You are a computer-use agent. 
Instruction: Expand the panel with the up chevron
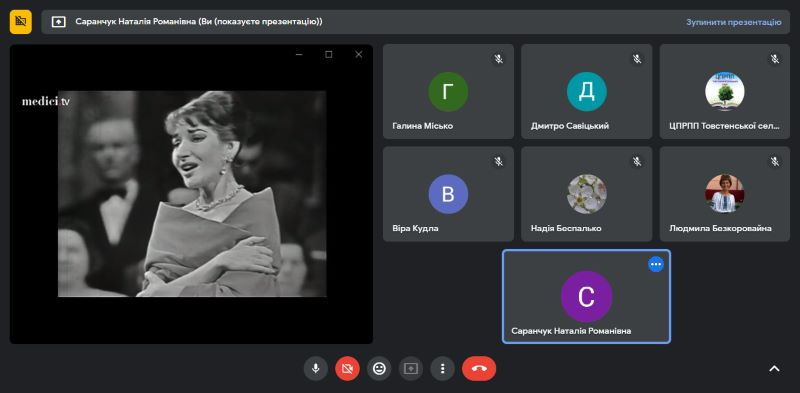click(774, 369)
